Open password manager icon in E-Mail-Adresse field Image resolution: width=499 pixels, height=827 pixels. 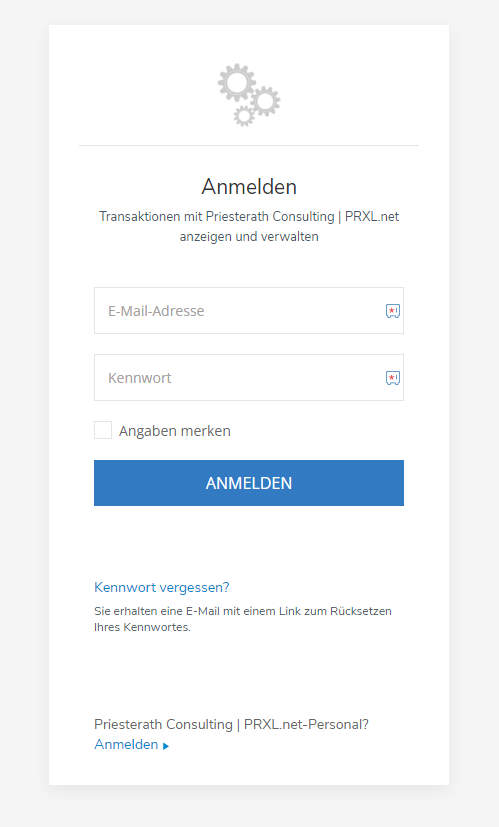pos(392,311)
